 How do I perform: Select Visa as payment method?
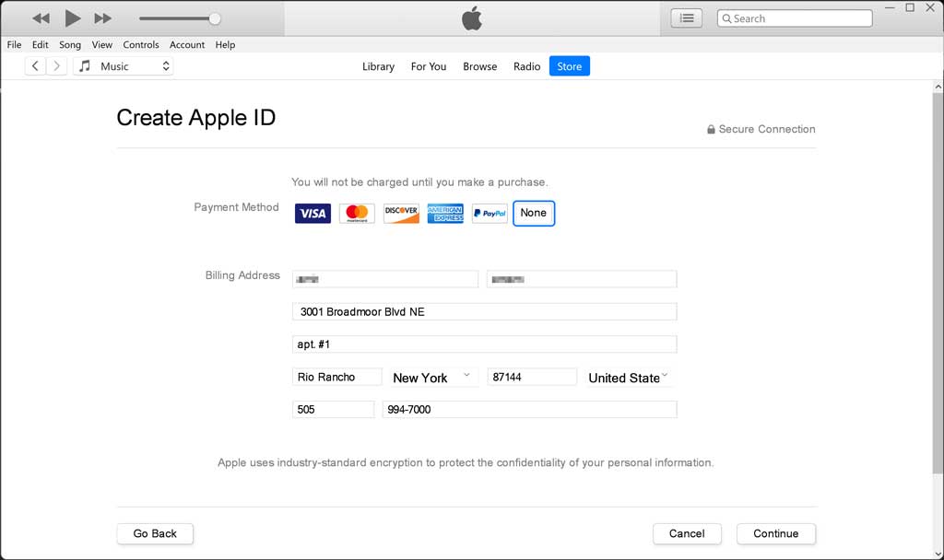click(x=313, y=214)
